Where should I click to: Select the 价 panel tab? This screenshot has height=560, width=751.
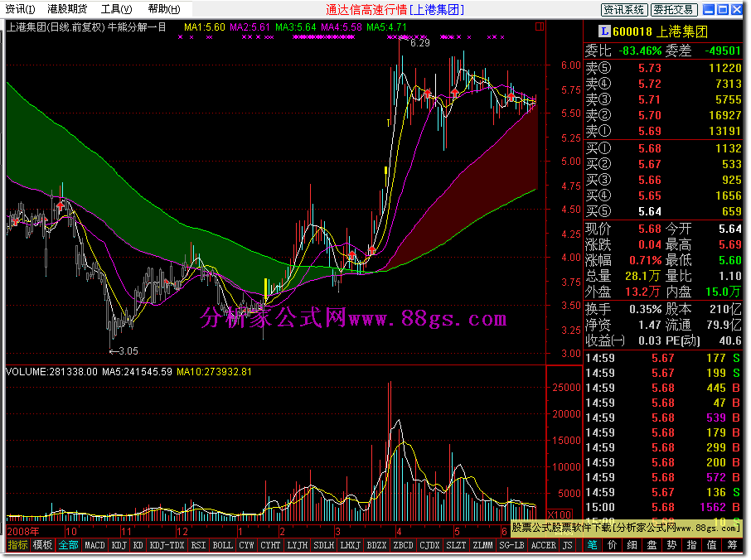tap(612, 545)
